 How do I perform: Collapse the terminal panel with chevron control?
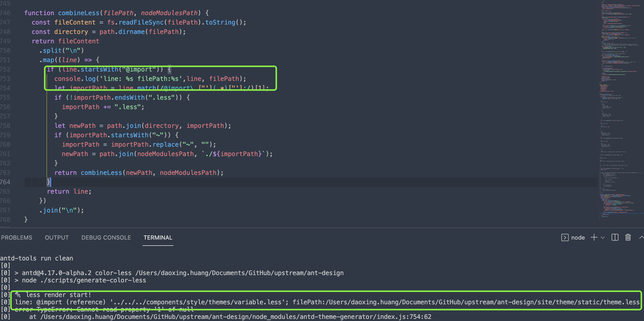(642, 237)
